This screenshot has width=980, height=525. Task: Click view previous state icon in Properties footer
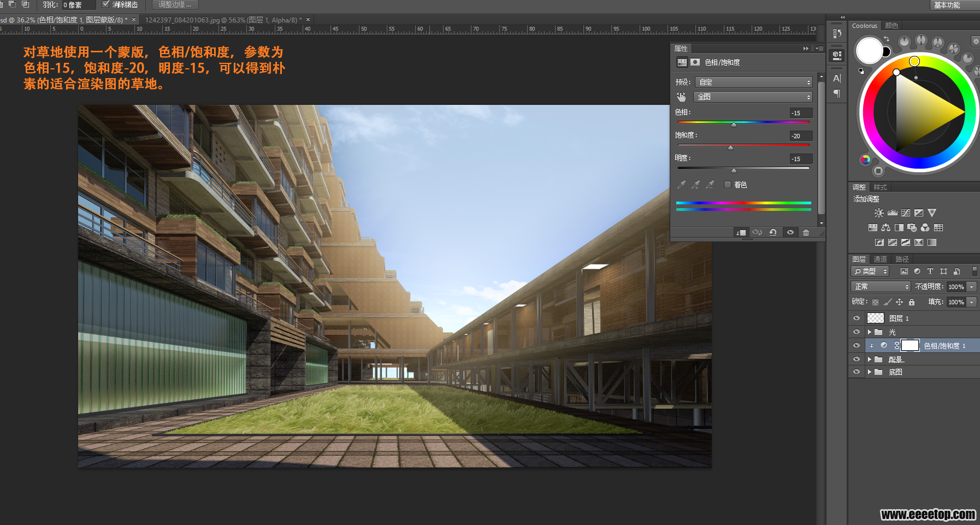click(757, 233)
